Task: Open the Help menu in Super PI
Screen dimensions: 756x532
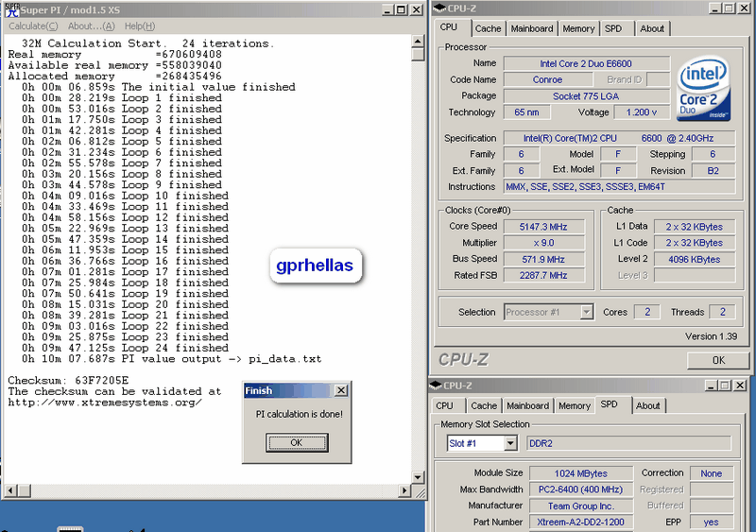Action: point(140,26)
